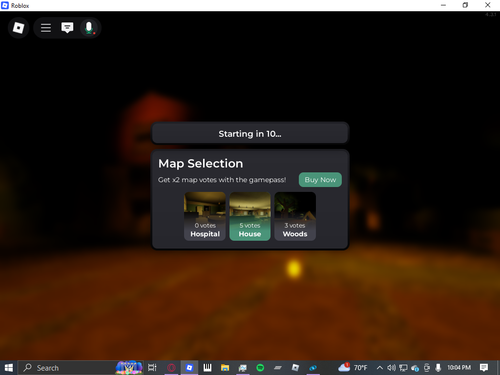The width and height of the screenshot is (500, 375).
Task: Restore down the Roblox window
Action: pos(465,5)
